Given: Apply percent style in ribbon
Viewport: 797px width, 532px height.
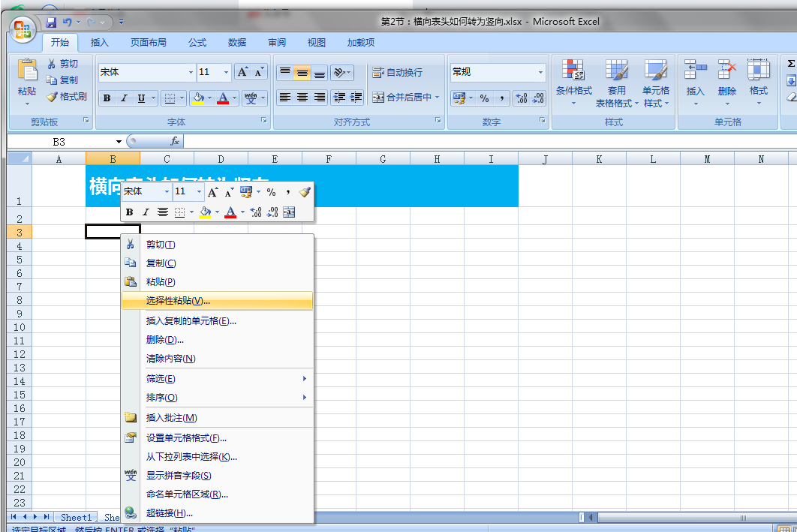Looking at the screenshot, I should click(484, 98).
